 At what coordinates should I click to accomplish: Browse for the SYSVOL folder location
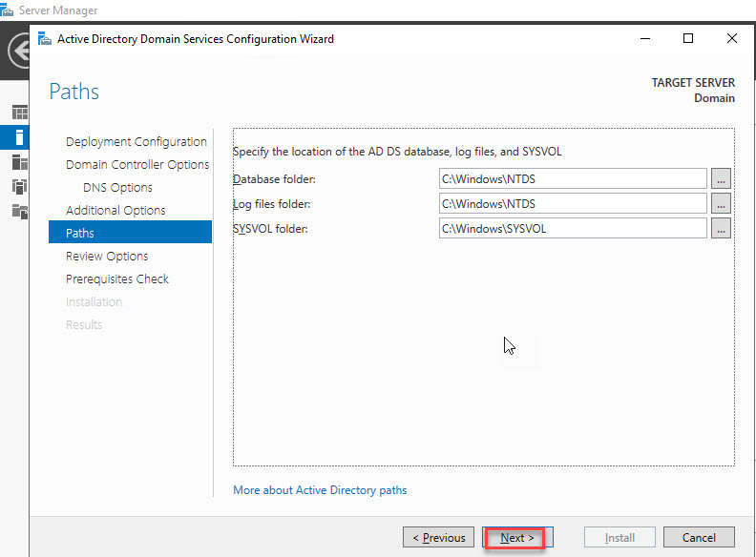[x=721, y=228]
